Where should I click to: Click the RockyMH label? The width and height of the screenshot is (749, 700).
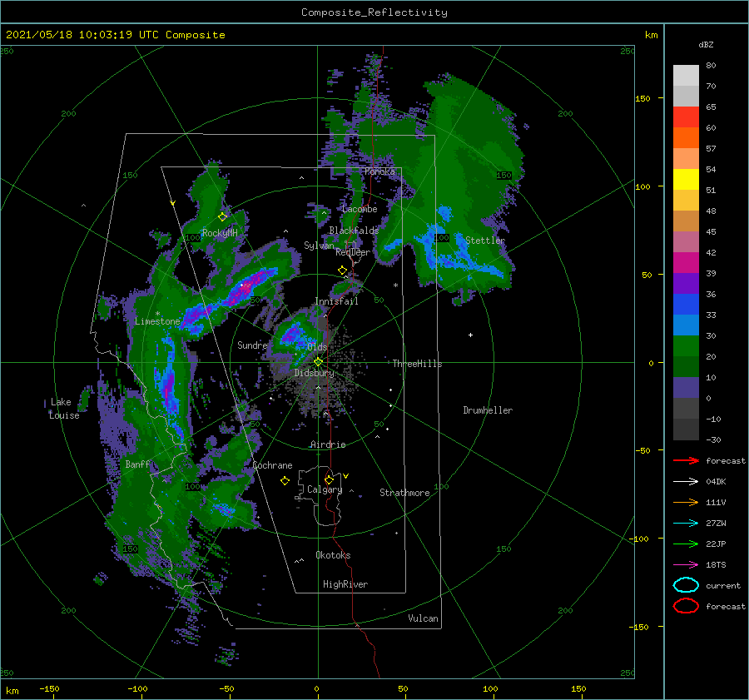pyautogui.click(x=220, y=233)
